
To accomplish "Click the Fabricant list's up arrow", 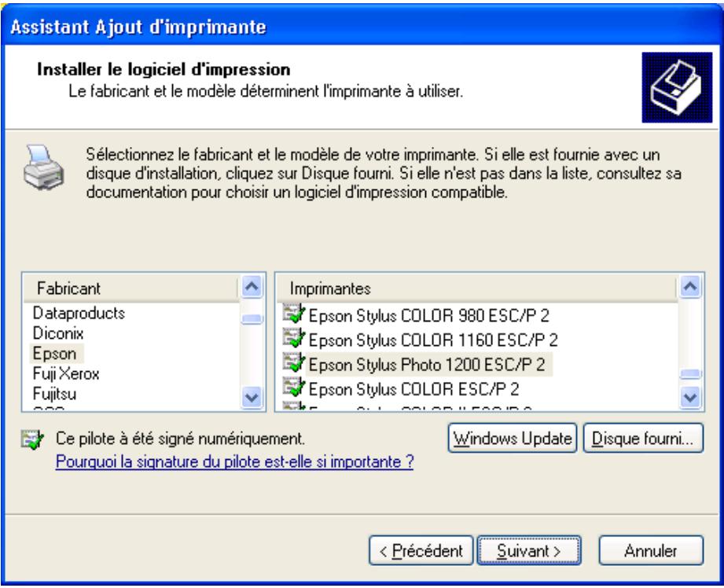I will pos(252,287).
